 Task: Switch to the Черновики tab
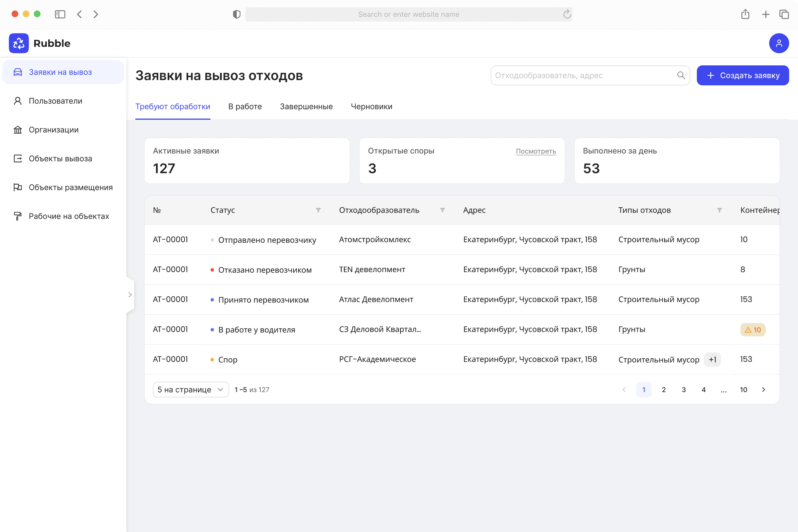372,107
